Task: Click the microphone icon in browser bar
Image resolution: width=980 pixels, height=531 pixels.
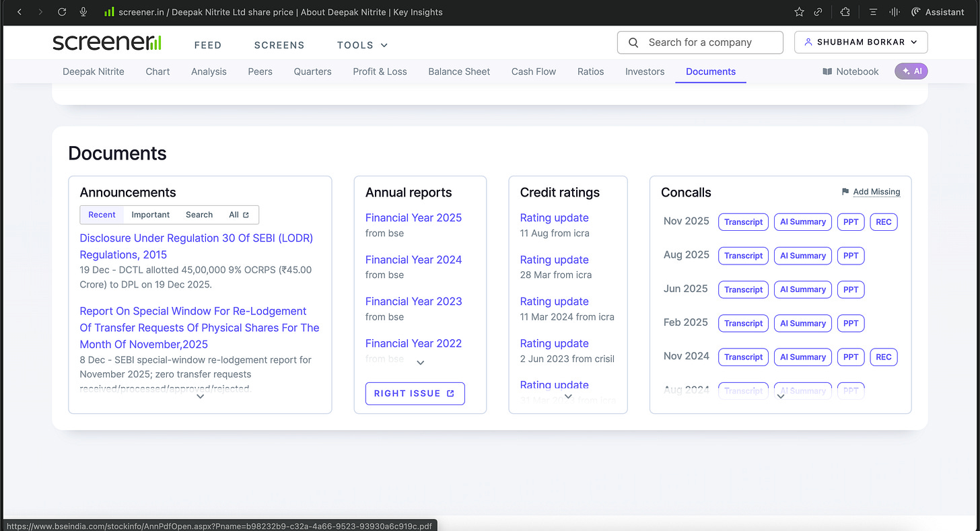Action: pos(83,12)
